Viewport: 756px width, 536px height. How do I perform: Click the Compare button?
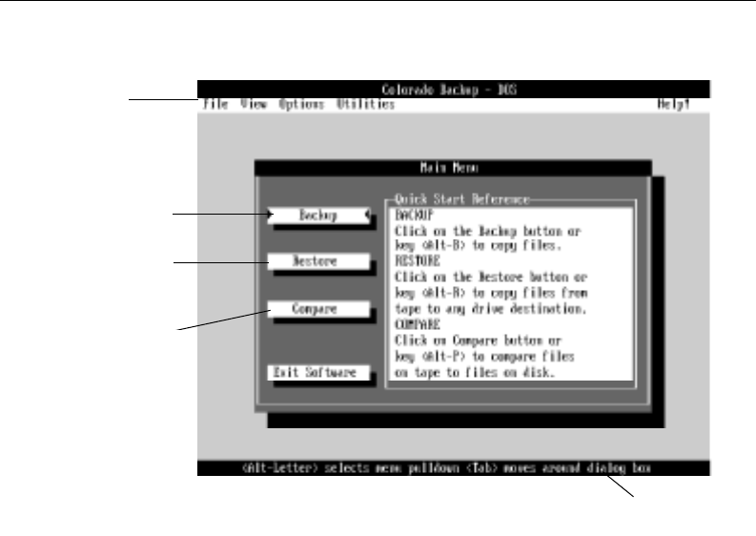[318, 309]
